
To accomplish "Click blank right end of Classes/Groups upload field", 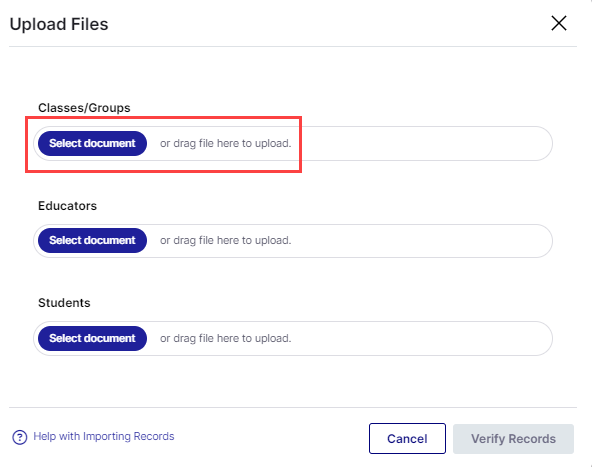I will point(423,143).
